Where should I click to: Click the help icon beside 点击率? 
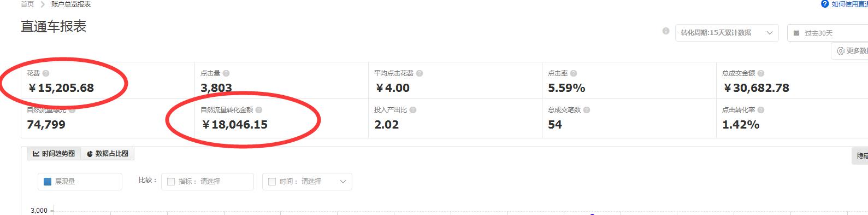[574, 73]
